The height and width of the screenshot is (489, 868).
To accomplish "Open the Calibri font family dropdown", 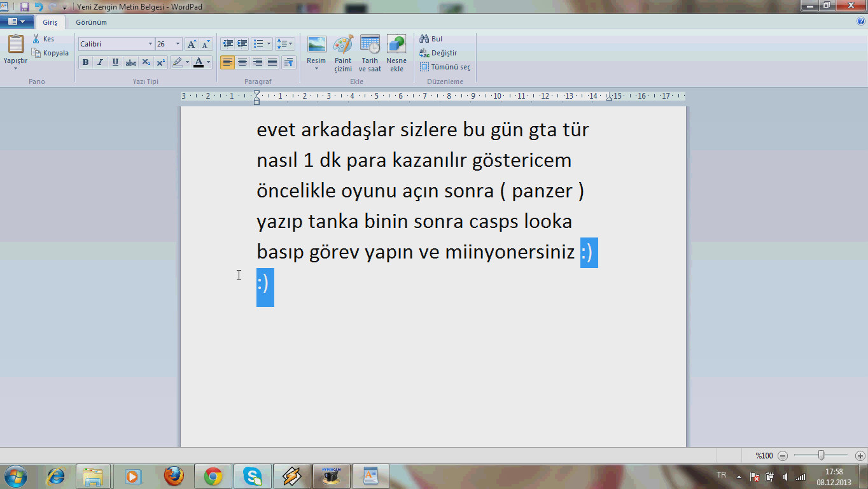I will tap(151, 44).
